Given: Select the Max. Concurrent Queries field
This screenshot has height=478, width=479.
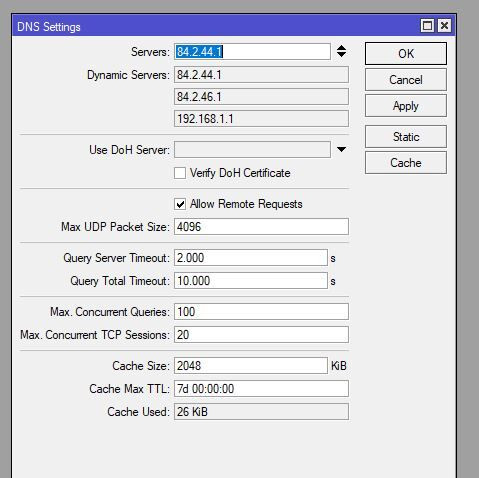Looking at the screenshot, I should point(261,312).
